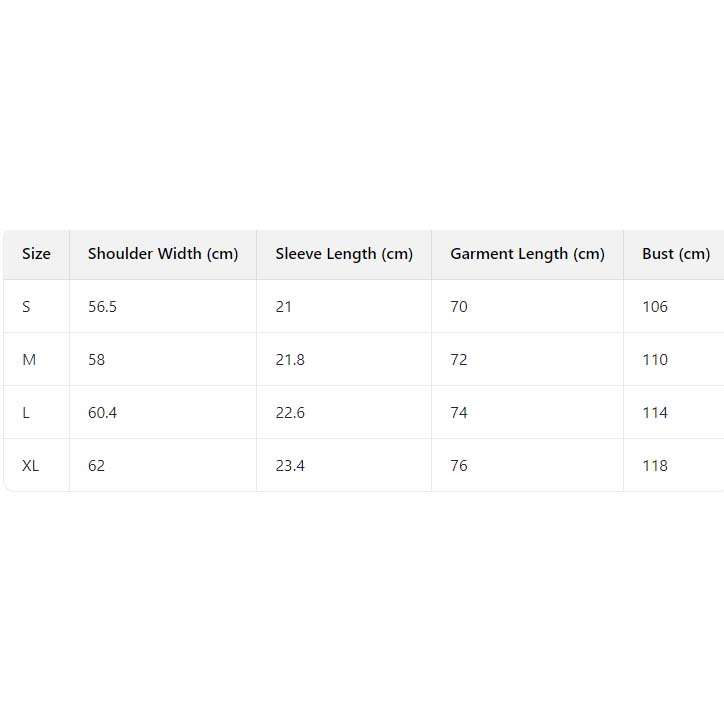The height and width of the screenshot is (724, 724).
Task: Click bust value 110
Action: tap(655, 360)
